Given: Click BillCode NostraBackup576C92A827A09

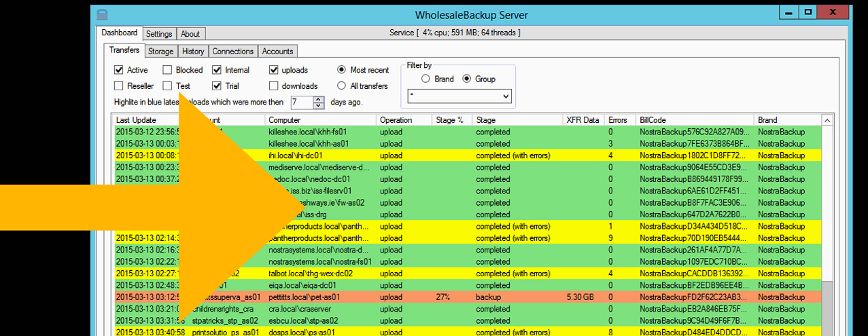Looking at the screenshot, I should pyautogui.click(x=695, y=132).
